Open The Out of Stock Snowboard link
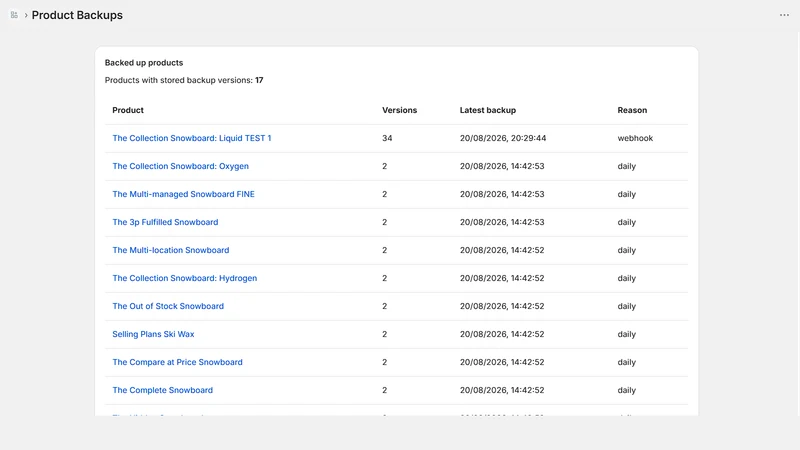The width and height of the screenshot is (800, 450). 168,306
